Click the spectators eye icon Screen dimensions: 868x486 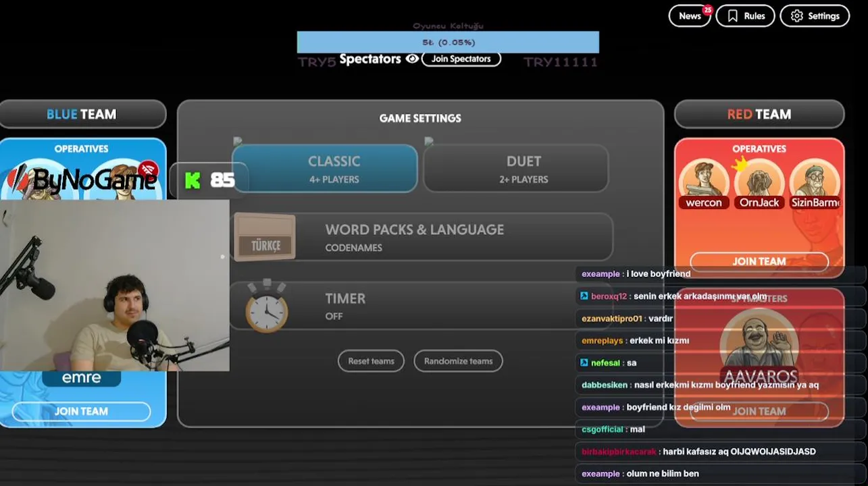(412, 59)
